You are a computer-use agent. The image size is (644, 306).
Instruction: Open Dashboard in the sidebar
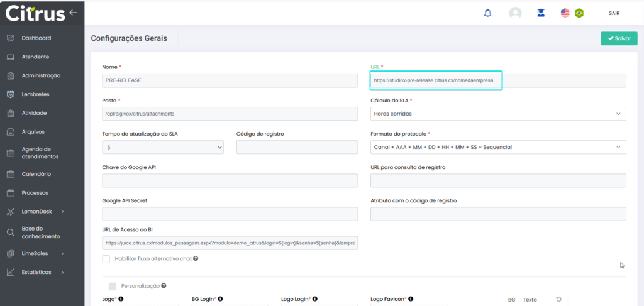tap(36, 38)
